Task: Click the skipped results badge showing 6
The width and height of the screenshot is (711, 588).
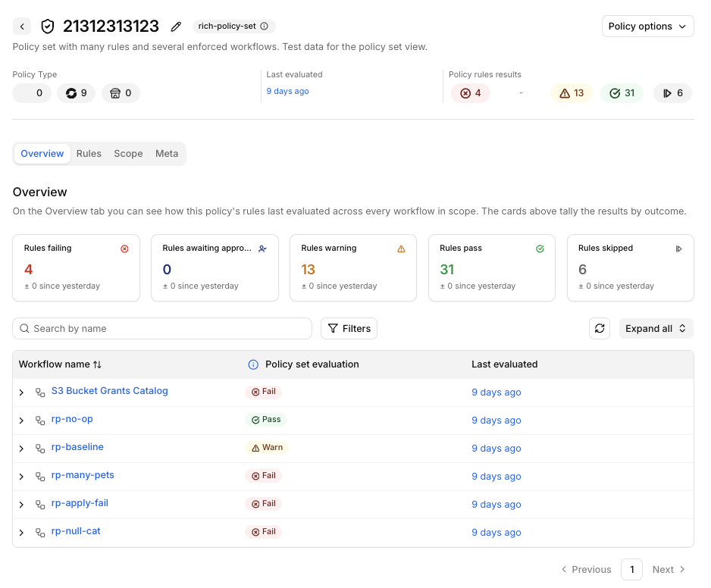Action: [672, 93]
